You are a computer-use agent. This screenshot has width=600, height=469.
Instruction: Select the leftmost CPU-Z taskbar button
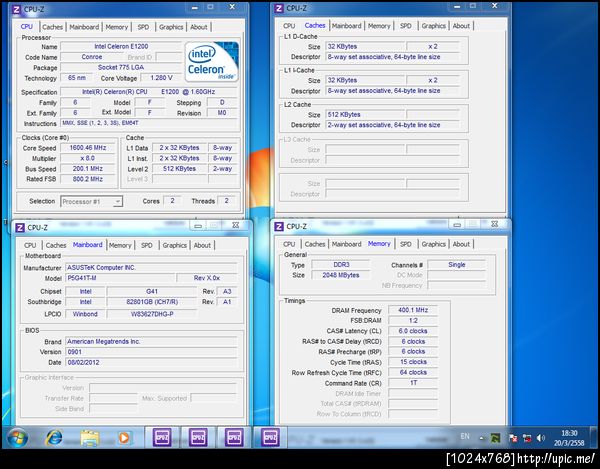(x=162, y=437)
